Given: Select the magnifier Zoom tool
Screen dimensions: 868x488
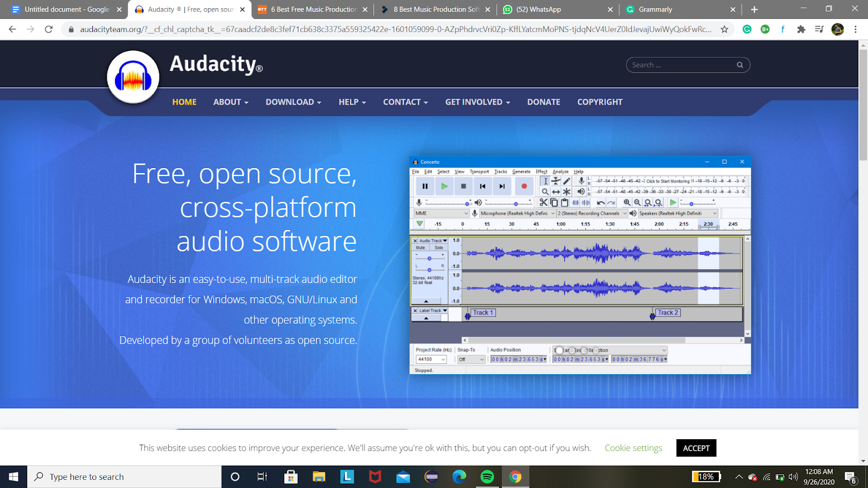Looking at the screenshot, I should pyautogui.click(x=545, y=191).
